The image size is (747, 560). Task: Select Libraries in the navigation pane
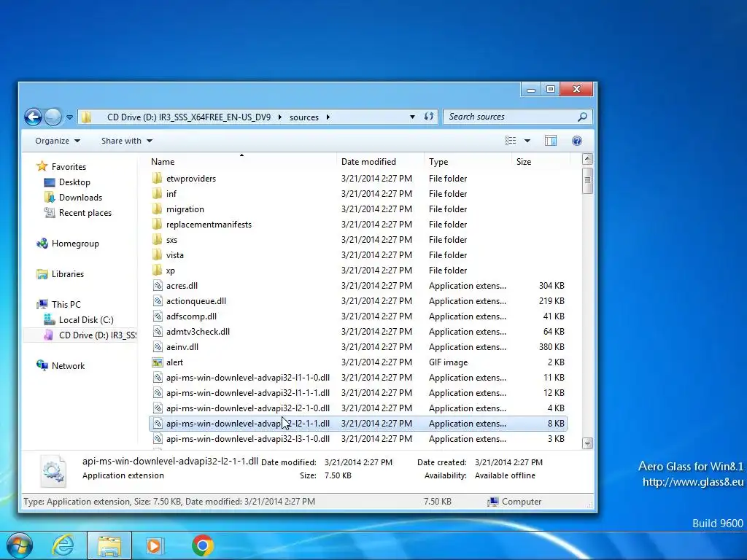click(68, 274)
